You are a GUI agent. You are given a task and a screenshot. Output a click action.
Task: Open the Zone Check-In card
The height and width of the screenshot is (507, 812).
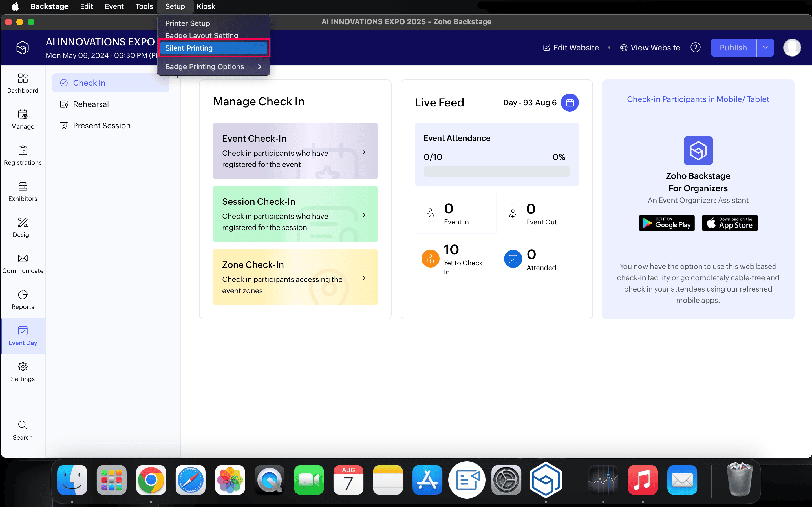click(x=295, y=277)
